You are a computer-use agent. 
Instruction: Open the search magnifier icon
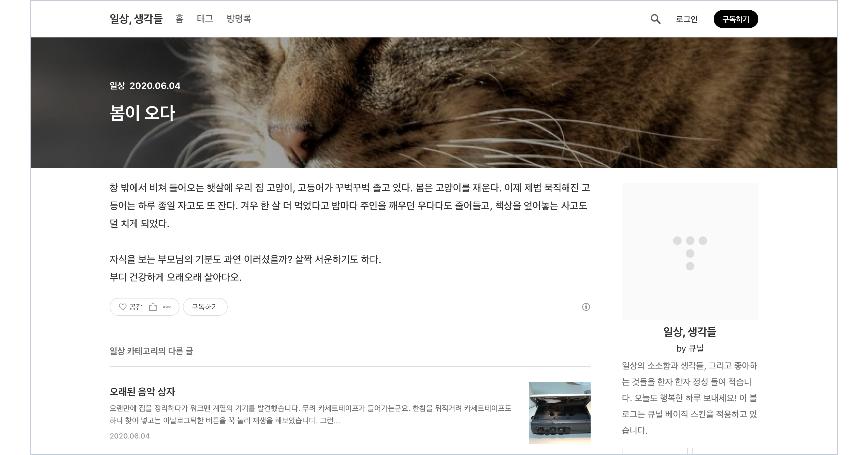tap(655, 19)
